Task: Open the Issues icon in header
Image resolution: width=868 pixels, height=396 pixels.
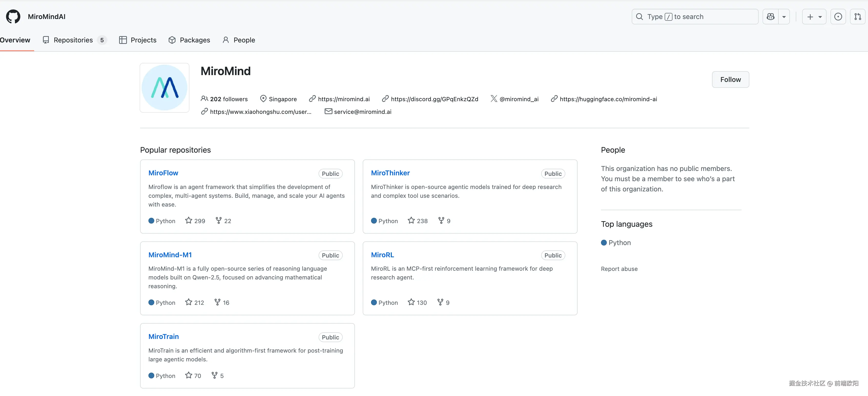Action: click(838, 17)
